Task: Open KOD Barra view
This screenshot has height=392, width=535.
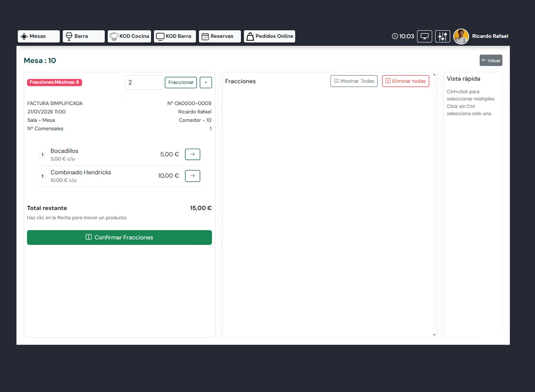Action: click(175, 36)
